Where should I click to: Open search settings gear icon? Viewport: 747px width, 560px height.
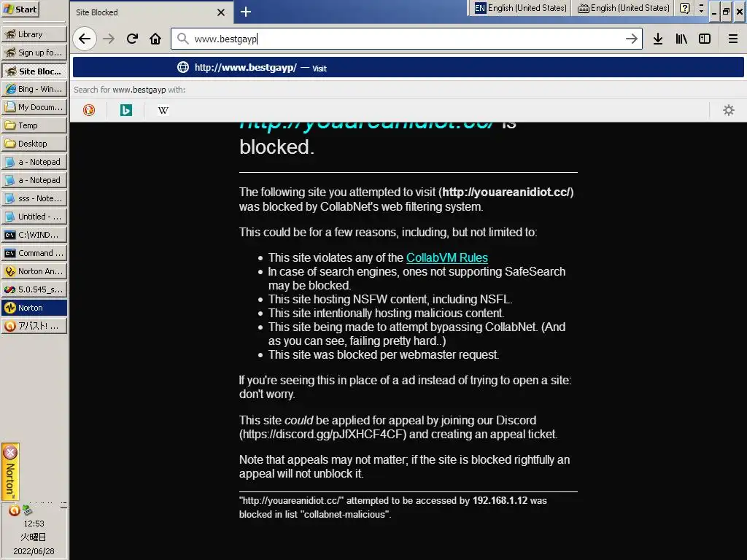click(x=729, y=111)
